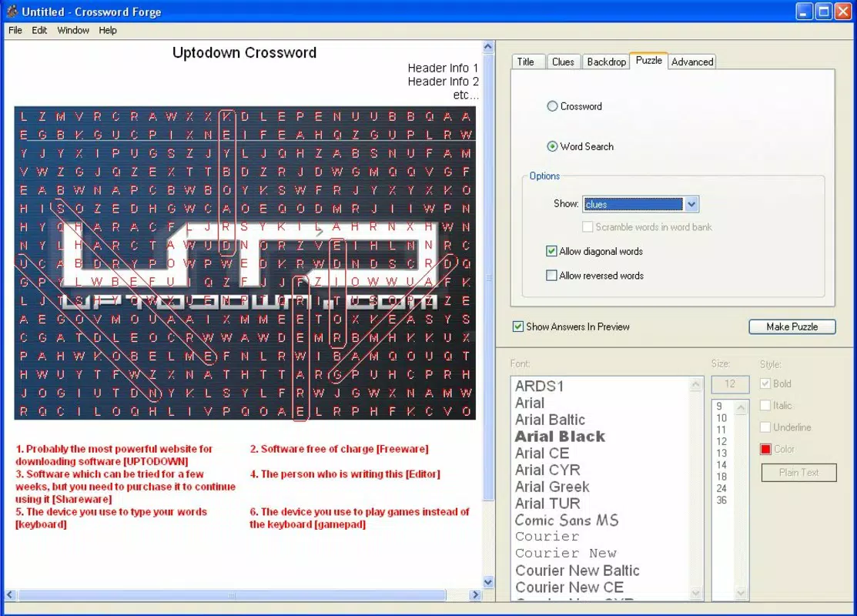Viewport: 857px width, 616px height.
Task: Click the Show dropdown arrow button
Action: (x=692, y=204)
